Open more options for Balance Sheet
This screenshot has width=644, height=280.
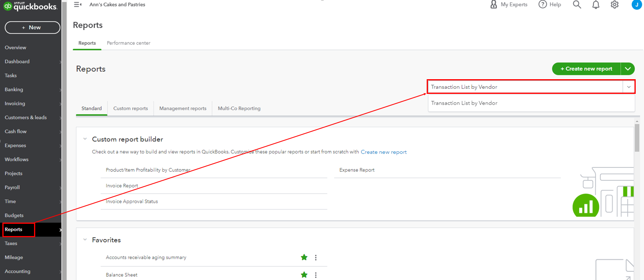click(316, 275)
